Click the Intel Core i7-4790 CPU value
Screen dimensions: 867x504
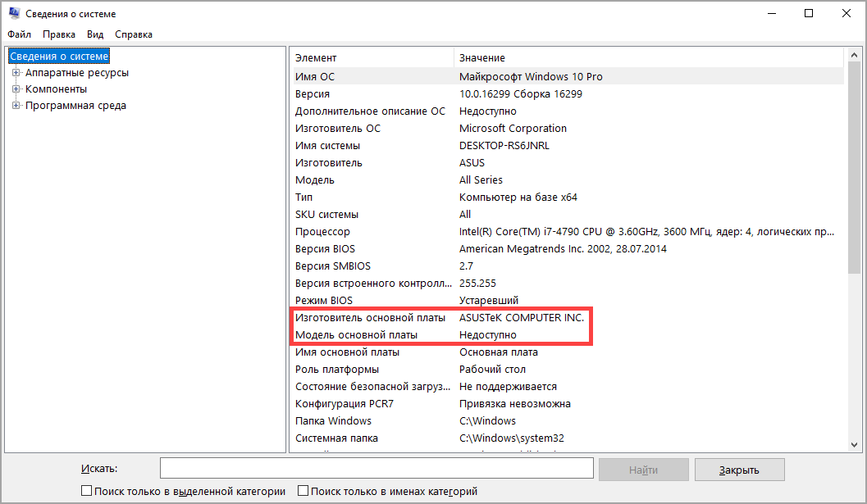[x=646, y=232]
